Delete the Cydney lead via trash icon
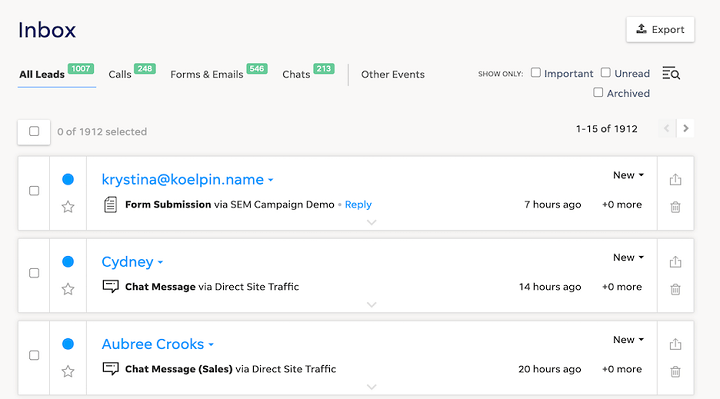Viewport: 720px width, 399px height. (675, 289)
